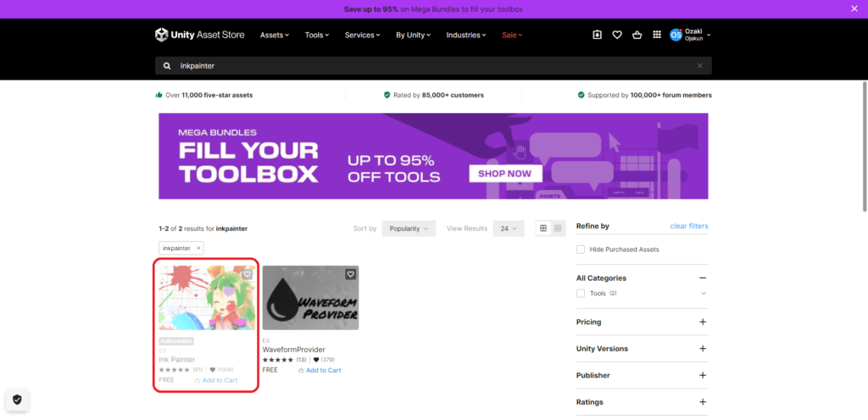
Task: Open the wishlist heart icon in header
Action: 617,35
